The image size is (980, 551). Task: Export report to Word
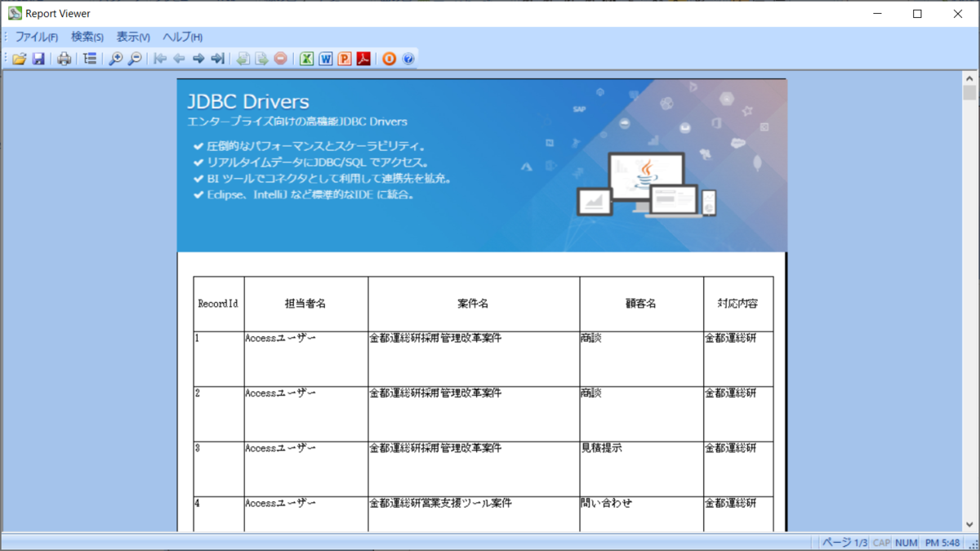point(326,59)
